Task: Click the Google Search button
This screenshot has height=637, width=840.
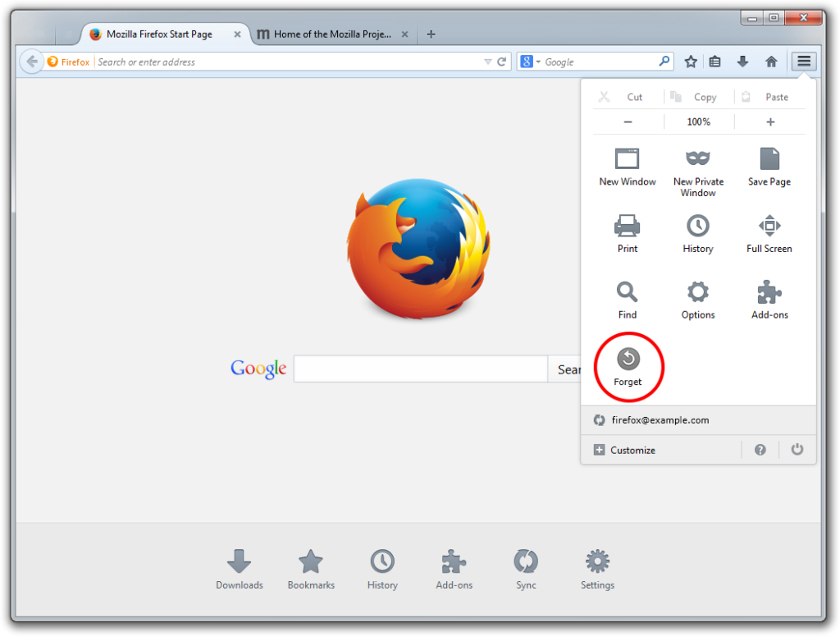Action: (x=564, y=369)
